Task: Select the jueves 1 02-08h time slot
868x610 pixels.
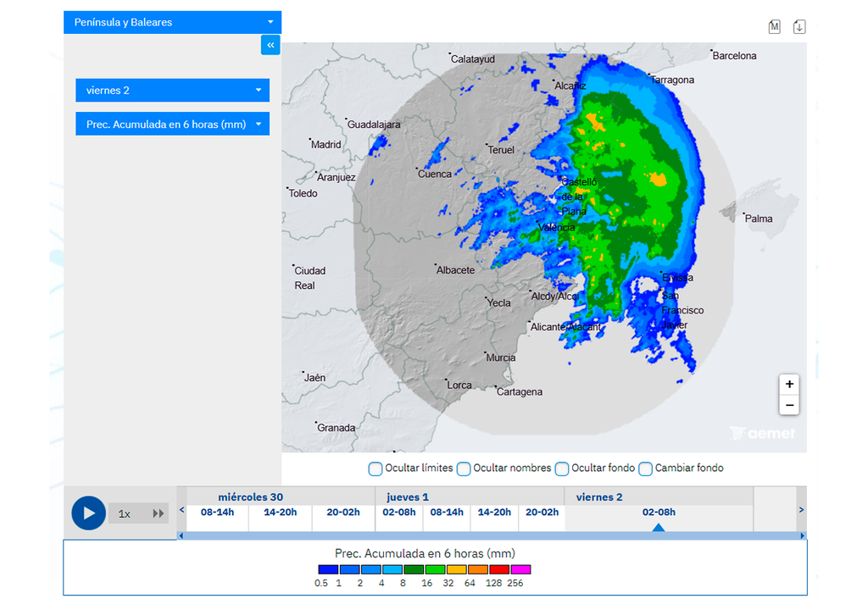Action: (x=399, y=513)
